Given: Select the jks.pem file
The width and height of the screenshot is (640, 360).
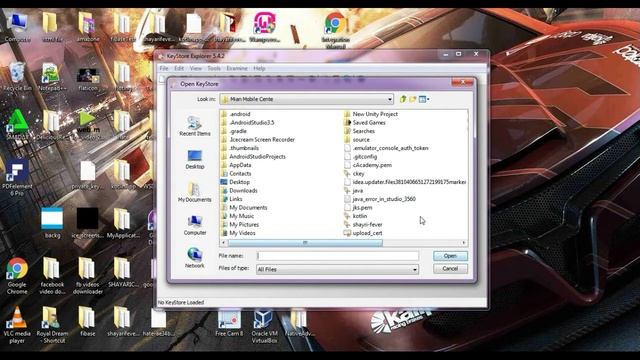Looking at the screenshot, I should coord(358,208).
